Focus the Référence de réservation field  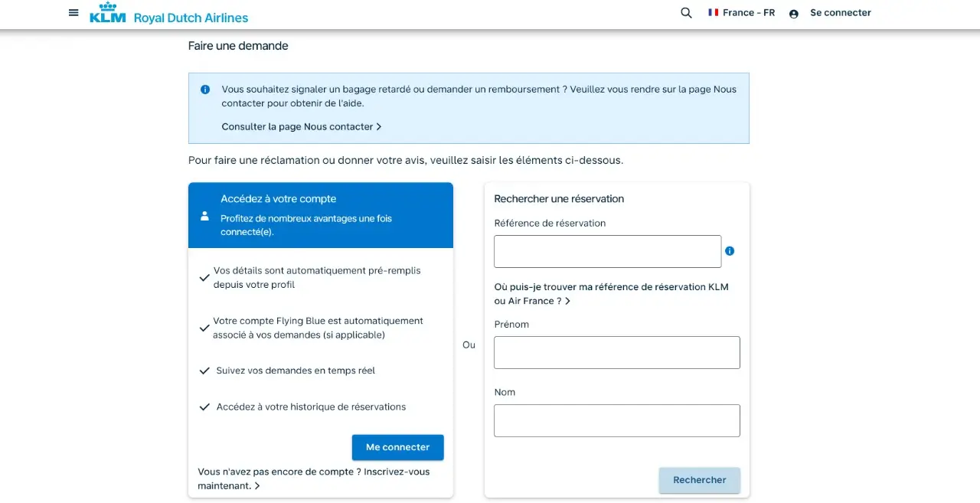(x=607, y=251)
